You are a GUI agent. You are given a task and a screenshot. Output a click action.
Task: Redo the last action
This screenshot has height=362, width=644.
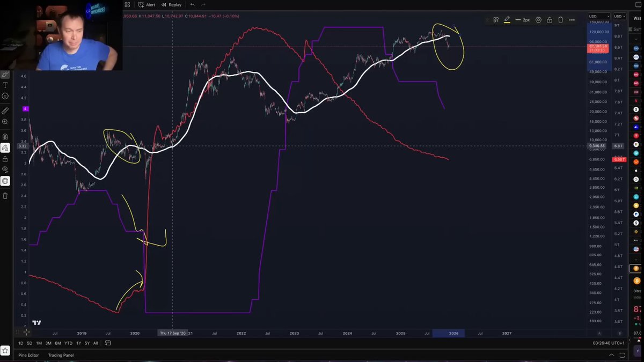(203, 5)
